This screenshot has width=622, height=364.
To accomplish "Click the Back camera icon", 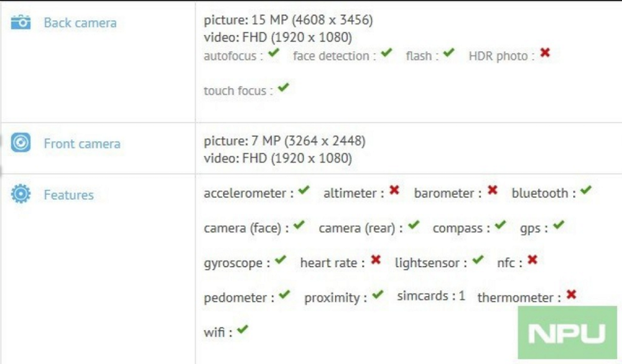I will (21, 23).
